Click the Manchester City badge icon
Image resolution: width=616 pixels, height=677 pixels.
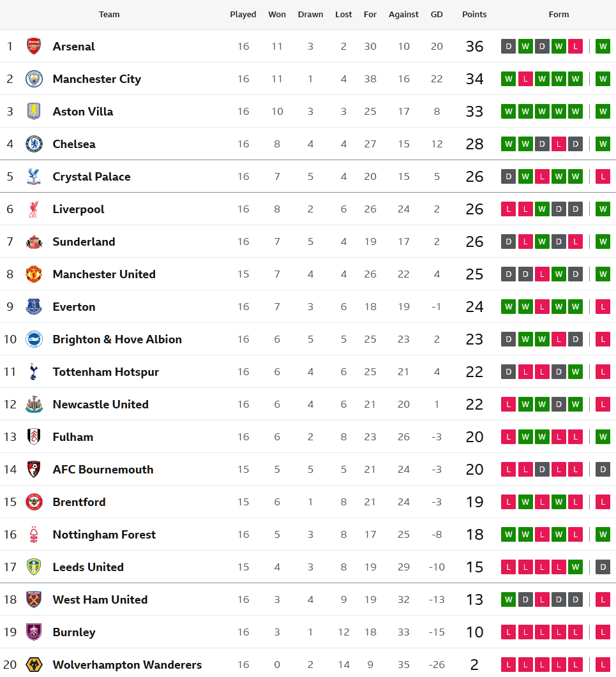pos(34,78)
